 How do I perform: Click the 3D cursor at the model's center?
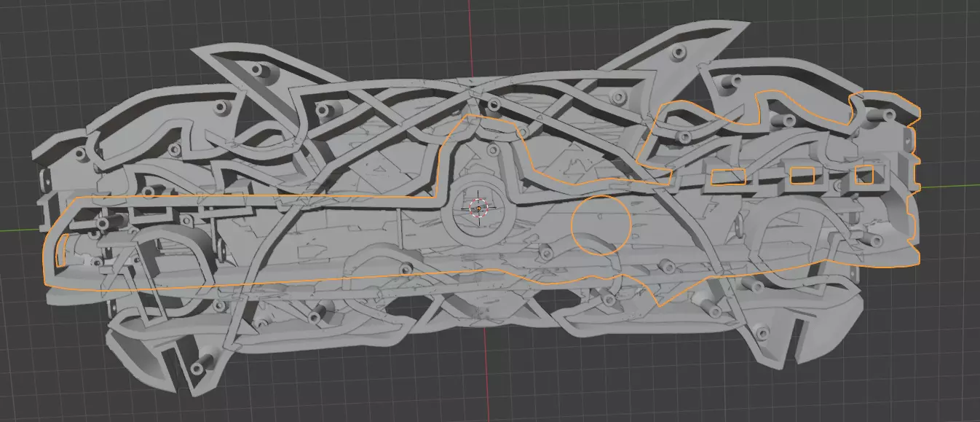(x=478, y=208)
